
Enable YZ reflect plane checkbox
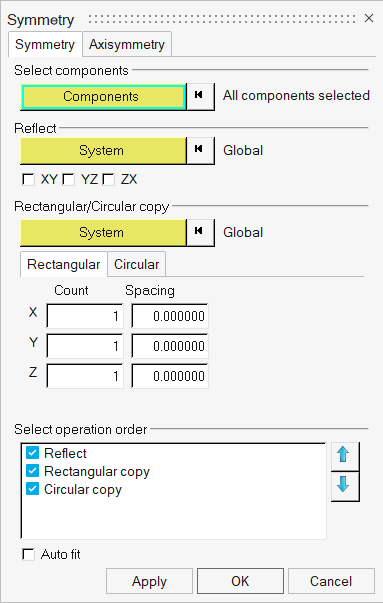click(x=68, y=179)
